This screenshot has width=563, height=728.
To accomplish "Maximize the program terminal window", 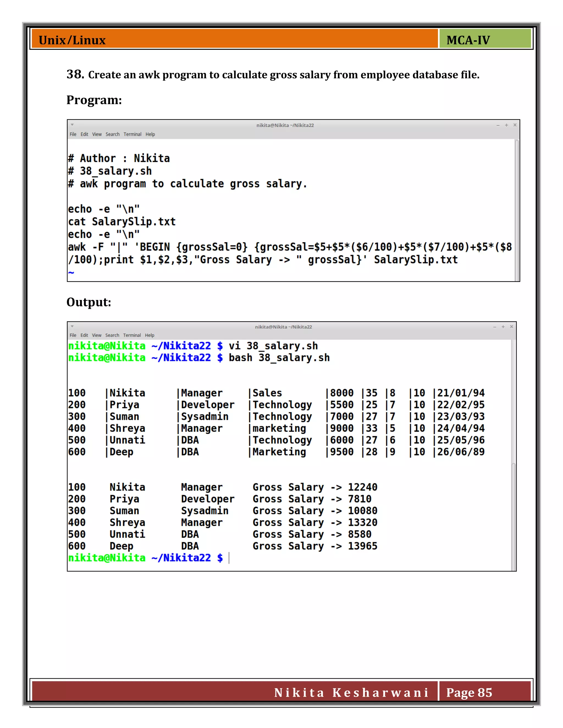I will click(506, 125).
